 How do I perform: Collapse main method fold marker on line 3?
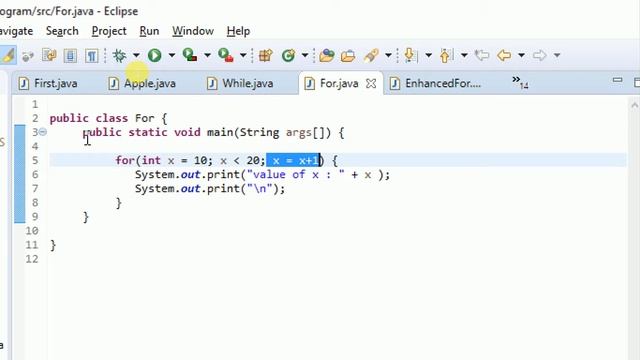click(43, 132)
